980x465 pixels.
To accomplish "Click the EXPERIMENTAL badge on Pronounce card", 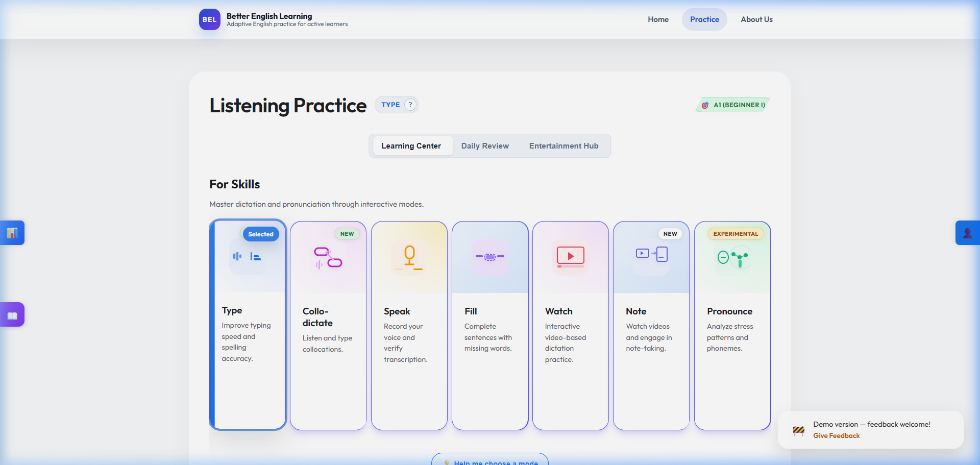I will click(736, 234).
